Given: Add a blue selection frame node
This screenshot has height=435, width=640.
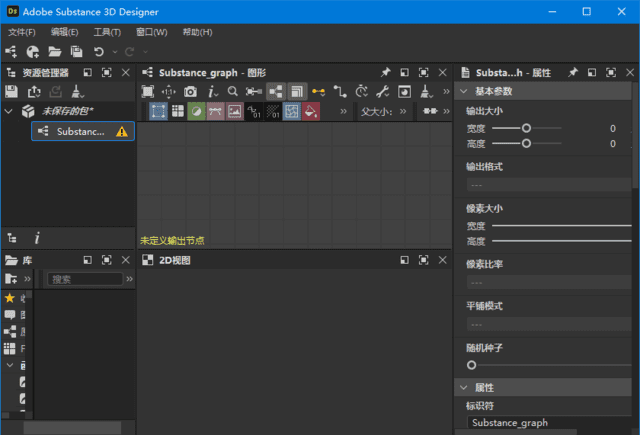Looking at the screenshot, I should (x=158, y=111).
